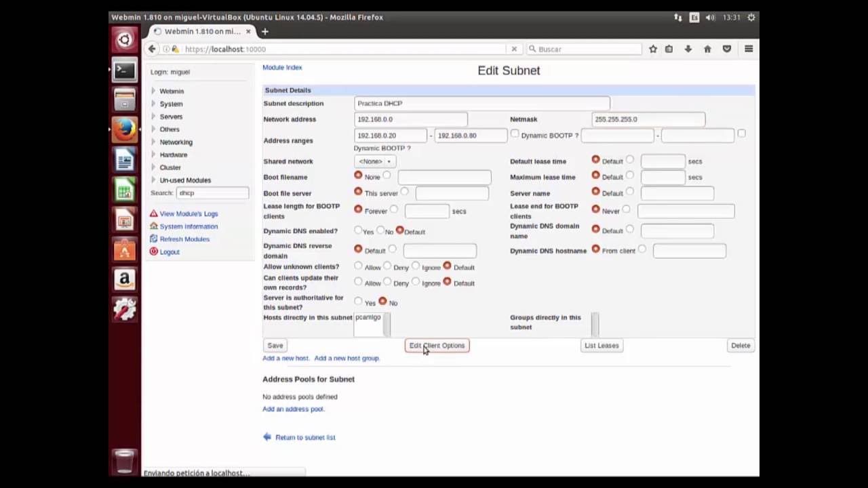868x488 pixels.
Task: Open LibreOffice Impress from launcher
Action: [125, 220]
